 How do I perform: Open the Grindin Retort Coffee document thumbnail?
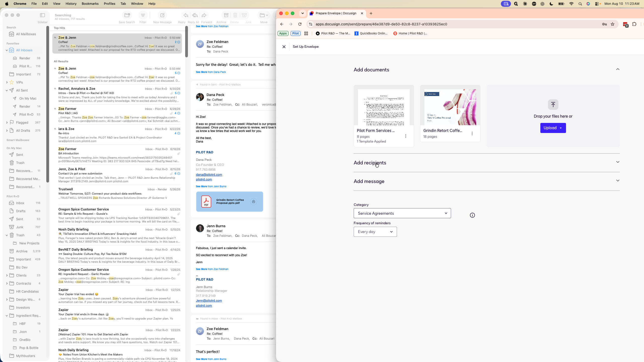click(x=450, y=107)
